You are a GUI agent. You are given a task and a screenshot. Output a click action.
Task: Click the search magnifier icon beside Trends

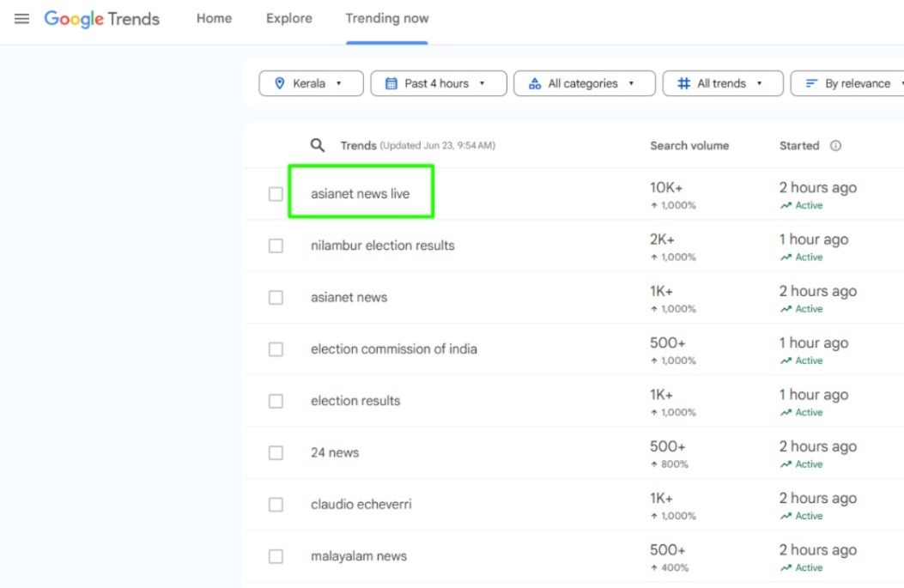[318, 146]
